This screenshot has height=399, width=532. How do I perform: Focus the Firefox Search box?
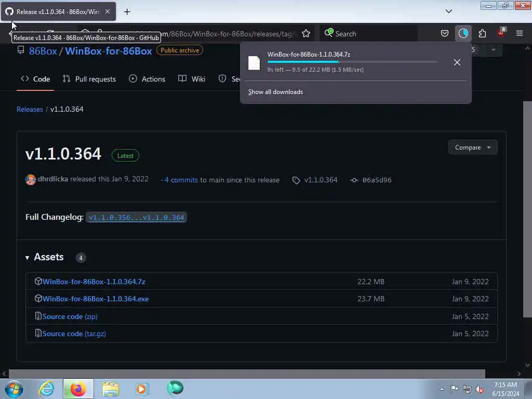[x=368, y=34]
